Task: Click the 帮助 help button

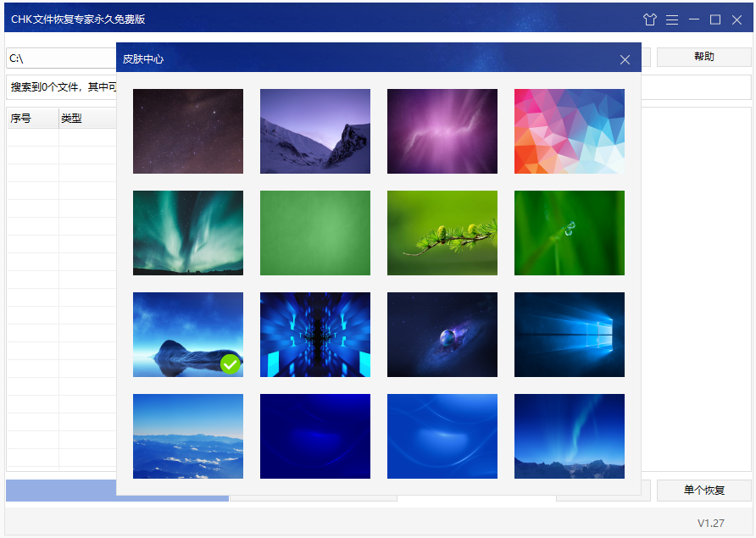Action: [x=704, y=57]
